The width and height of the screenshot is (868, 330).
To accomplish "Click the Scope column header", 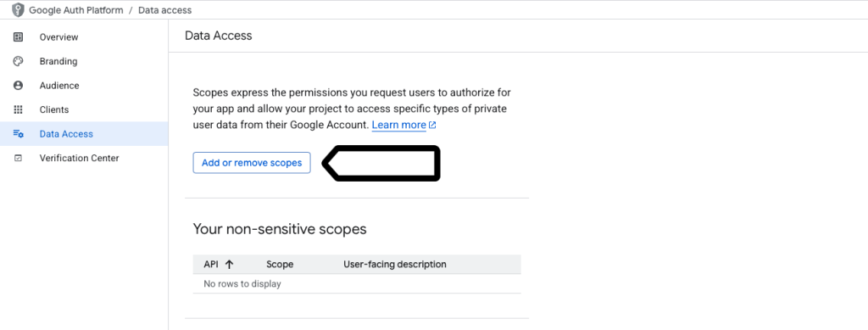I will (x=280, y=264).
